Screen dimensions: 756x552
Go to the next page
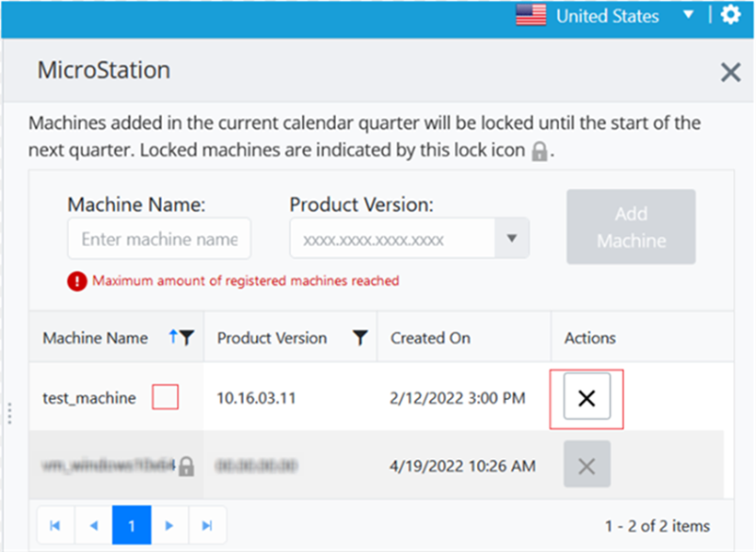[x=169, y=525]
